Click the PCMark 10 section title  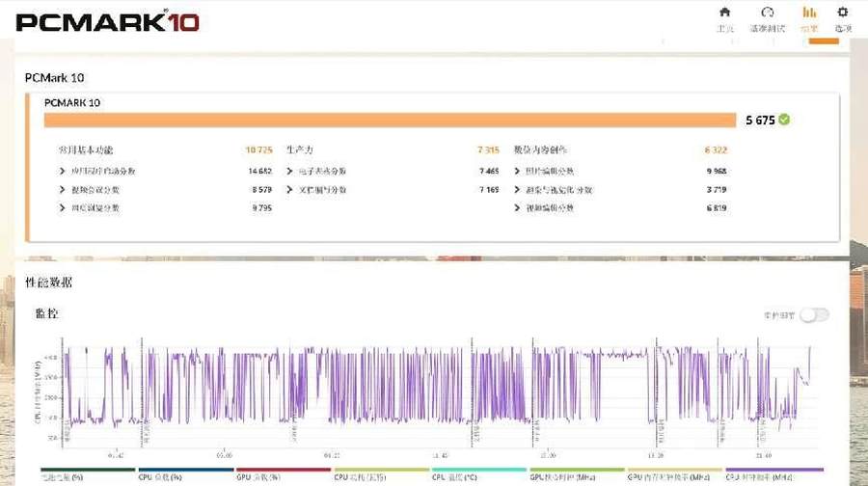click(54, 77)
